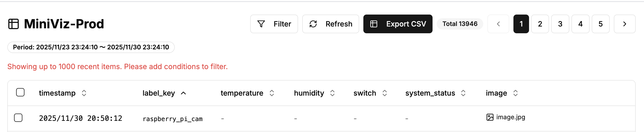Screen dimensions: 644x132
Task: Go to next page with right chevron
Action: click(624, 24)
